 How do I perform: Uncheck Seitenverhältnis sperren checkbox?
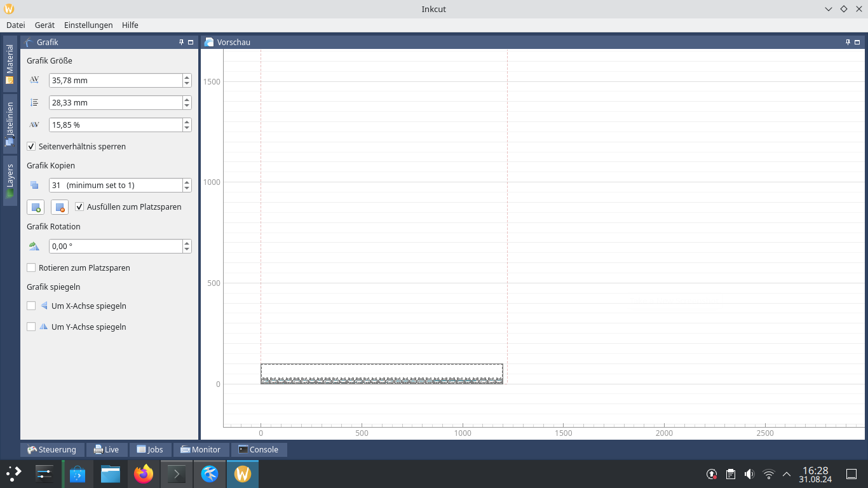31,147
